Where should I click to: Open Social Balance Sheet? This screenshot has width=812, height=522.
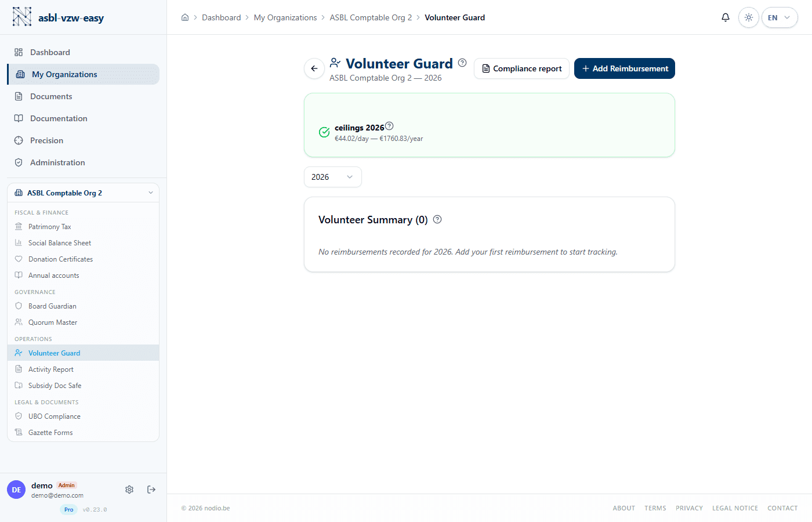coord(83,243)
